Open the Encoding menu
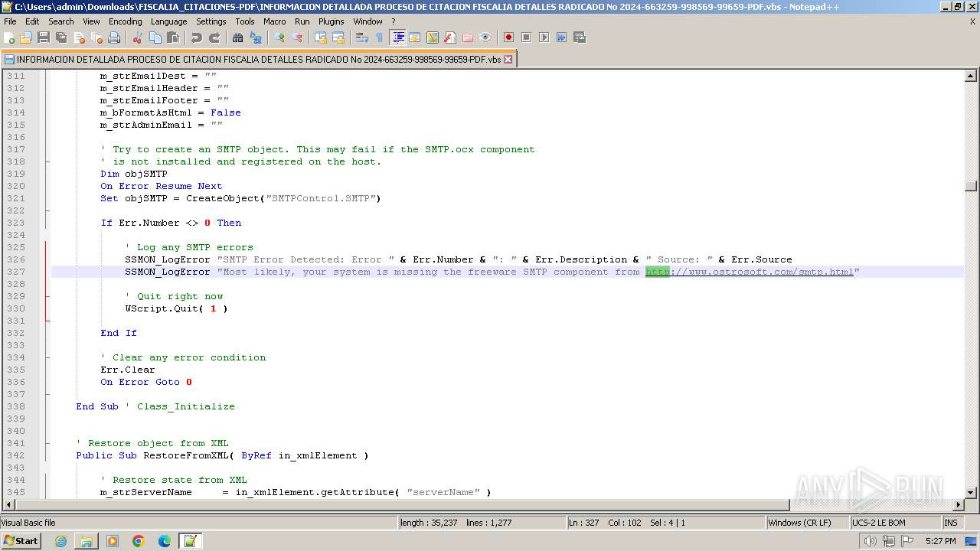 coord(125,21)
